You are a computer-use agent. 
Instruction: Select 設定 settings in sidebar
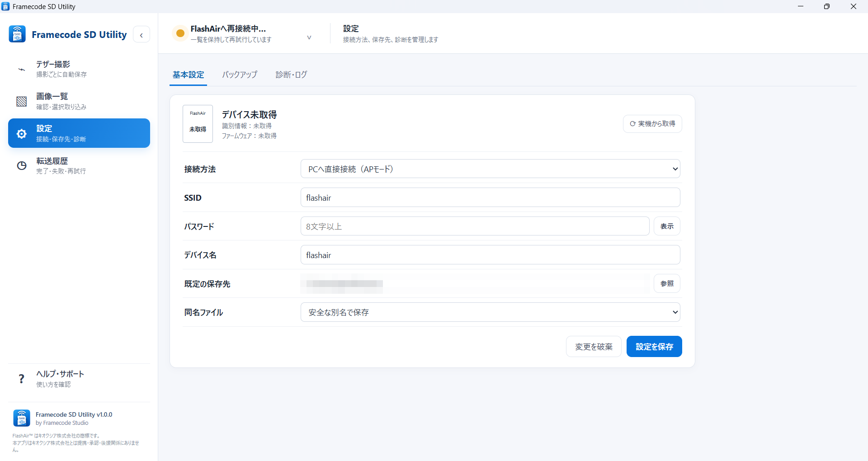click(x=79, y=133)
